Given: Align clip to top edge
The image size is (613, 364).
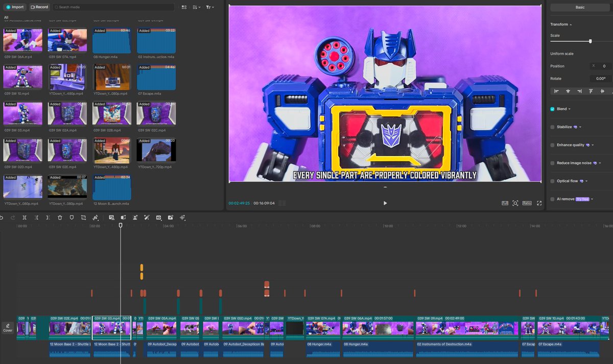Looking at the screenshot, I should (x=591, y=91).
